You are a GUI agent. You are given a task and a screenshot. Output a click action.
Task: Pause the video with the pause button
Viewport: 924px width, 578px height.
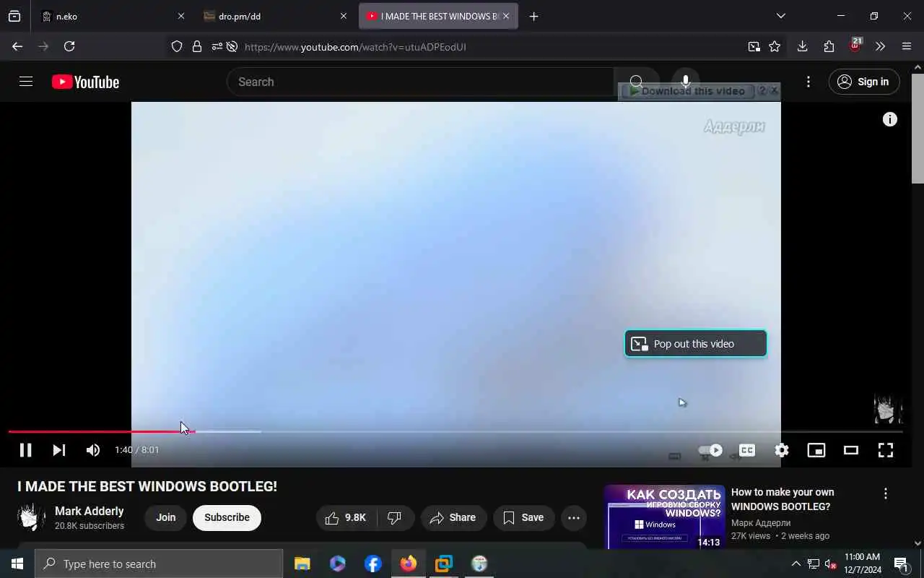click(25, 450)
